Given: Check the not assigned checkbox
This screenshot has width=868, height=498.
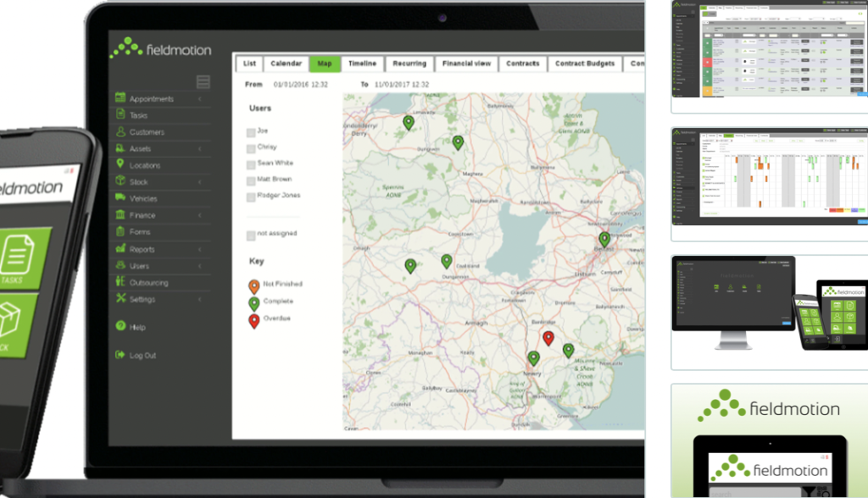Looking at the screenshot, I should coord(251,235).
